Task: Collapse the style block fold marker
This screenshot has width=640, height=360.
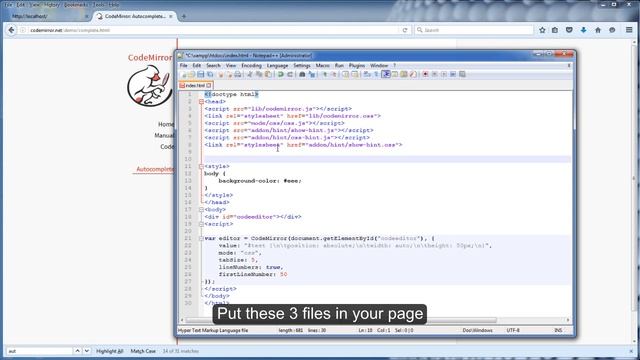Action: tap(201, 167)
